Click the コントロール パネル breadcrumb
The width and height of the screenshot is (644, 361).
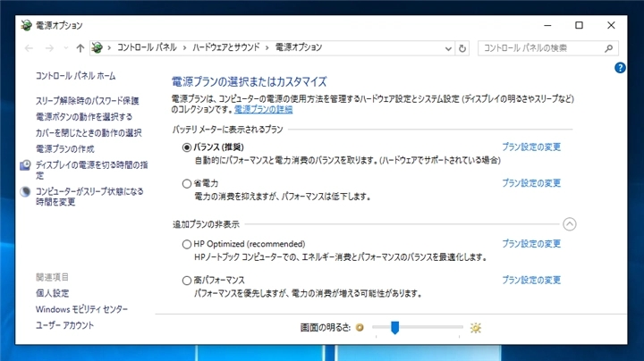pyautogui.click(x=147, y=47)
